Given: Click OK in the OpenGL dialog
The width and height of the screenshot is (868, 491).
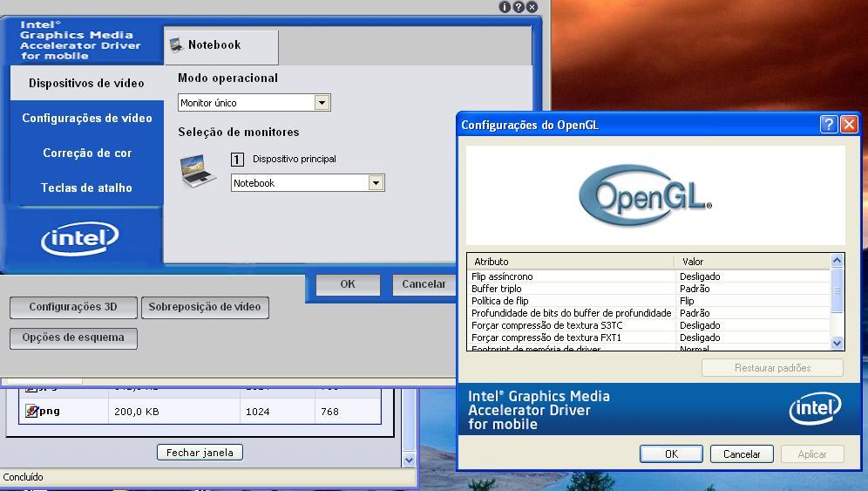Looking at the screenshot, I should pos(671,453).
